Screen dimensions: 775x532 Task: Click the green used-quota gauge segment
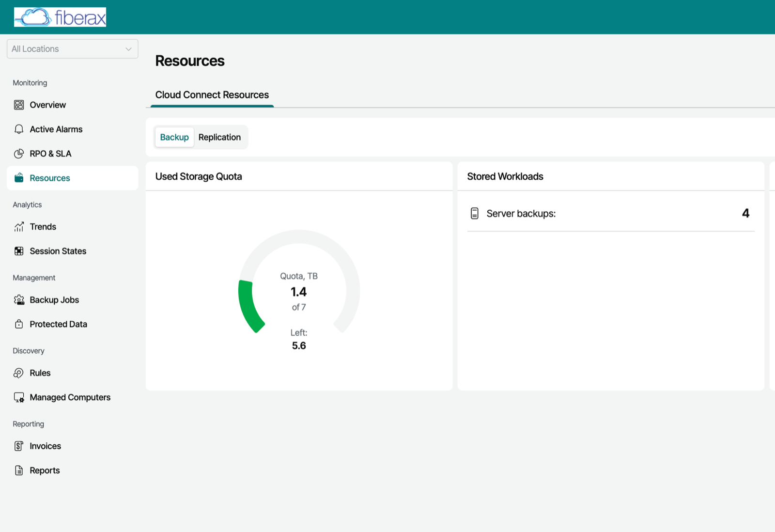[248, 306]
